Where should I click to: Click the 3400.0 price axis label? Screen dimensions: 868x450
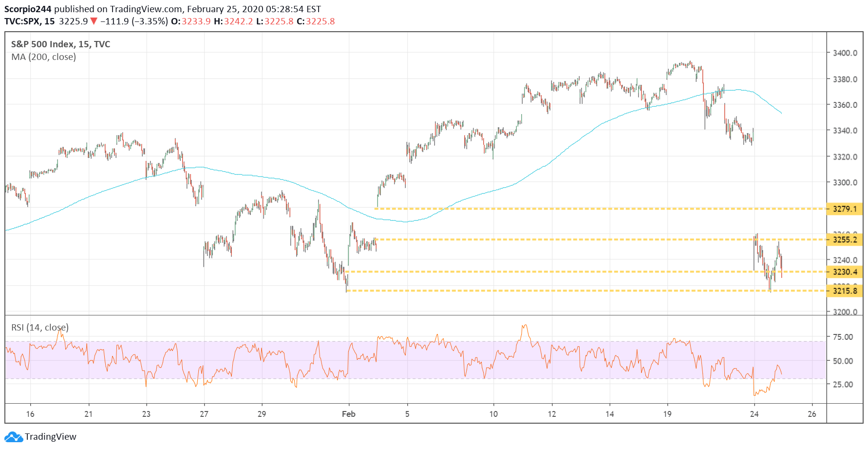point(845,53)
